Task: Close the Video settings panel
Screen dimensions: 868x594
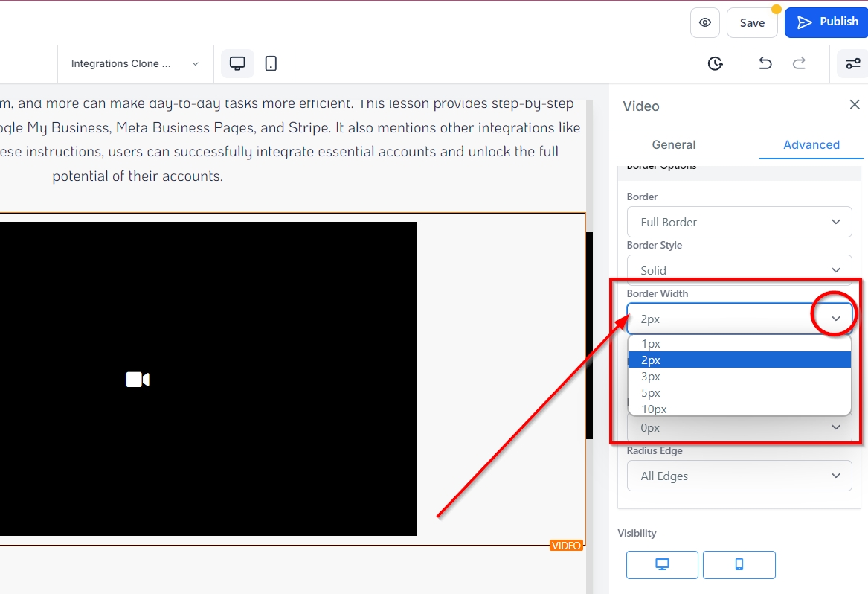Action: [855, 105]
